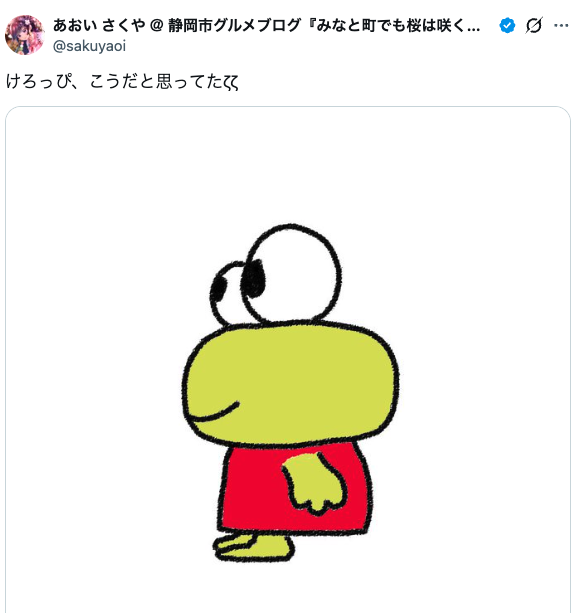Click the frog's green feet
The image size is (586, 613).
tap(253, 547)
